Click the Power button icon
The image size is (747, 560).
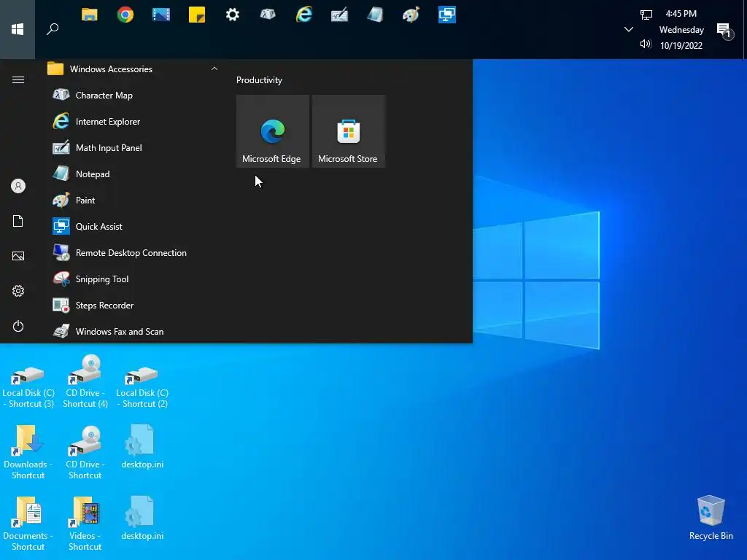[18, 326]
